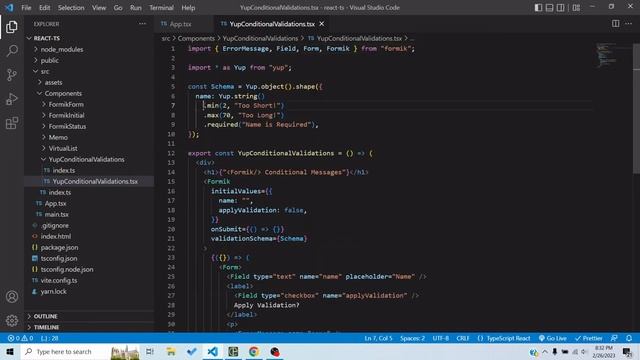Select the YupConditionalValidations.tsx editor tab
The height and width of the screenshot is (360, 640).
[272, 24]
